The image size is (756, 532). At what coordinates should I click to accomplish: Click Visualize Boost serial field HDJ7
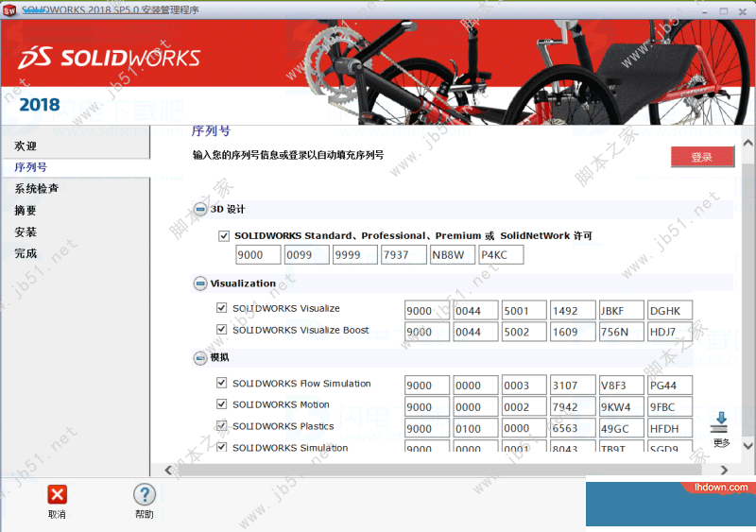coord(670,332)
